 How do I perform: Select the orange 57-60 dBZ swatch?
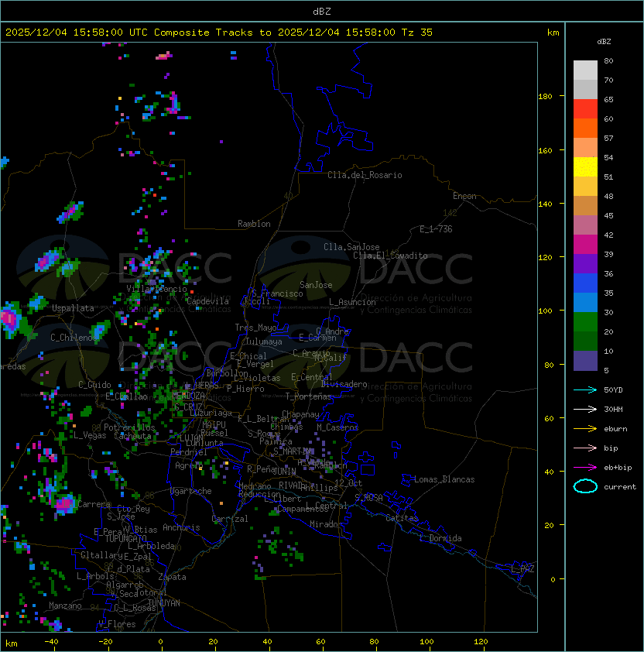point(585,129)
